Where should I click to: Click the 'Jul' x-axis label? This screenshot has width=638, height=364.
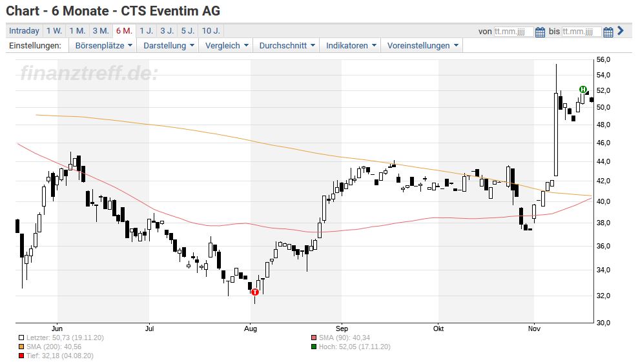[149, 329]
